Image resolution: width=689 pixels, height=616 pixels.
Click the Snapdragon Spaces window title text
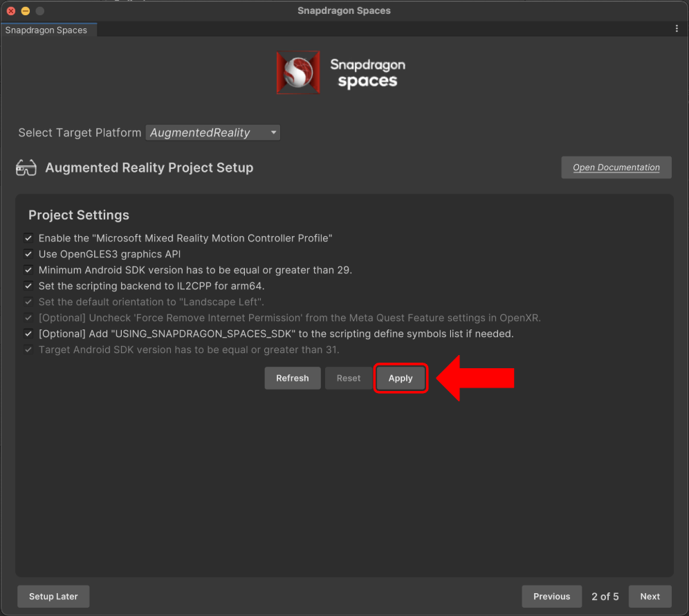pyautogui.click(x=344, y=10)
